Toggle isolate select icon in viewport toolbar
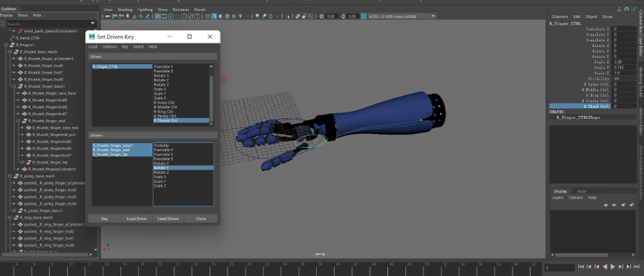Screen dimensions: 644x276 click(287, 16)
